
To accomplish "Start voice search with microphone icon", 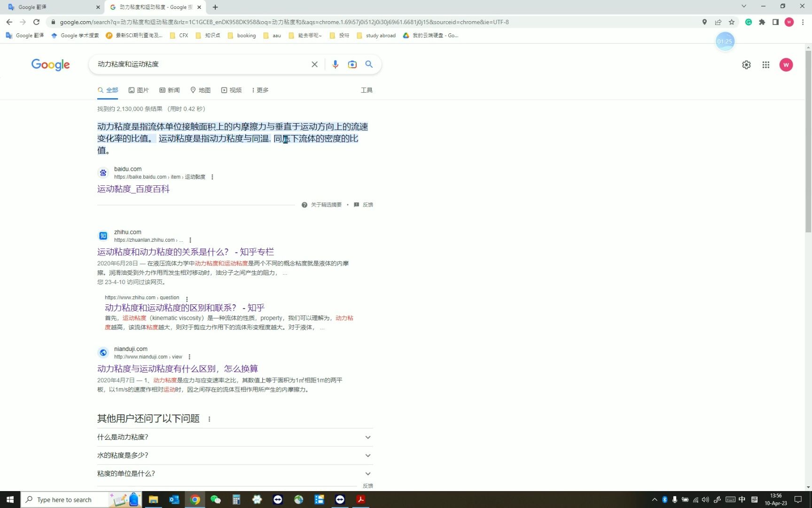I will pos(335,64).
